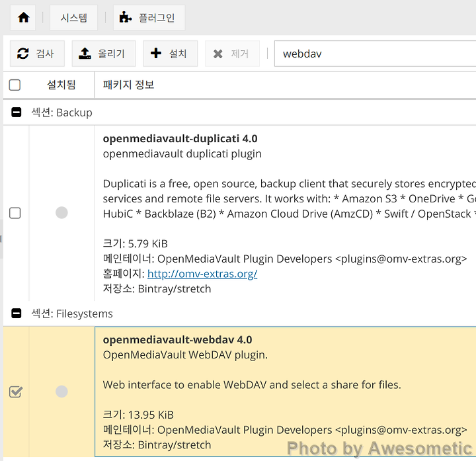The height and width of the screenshot is (461, 476).
Task: Check the openmediavault-duplicati row checkbox
Action: pos(15,213)
